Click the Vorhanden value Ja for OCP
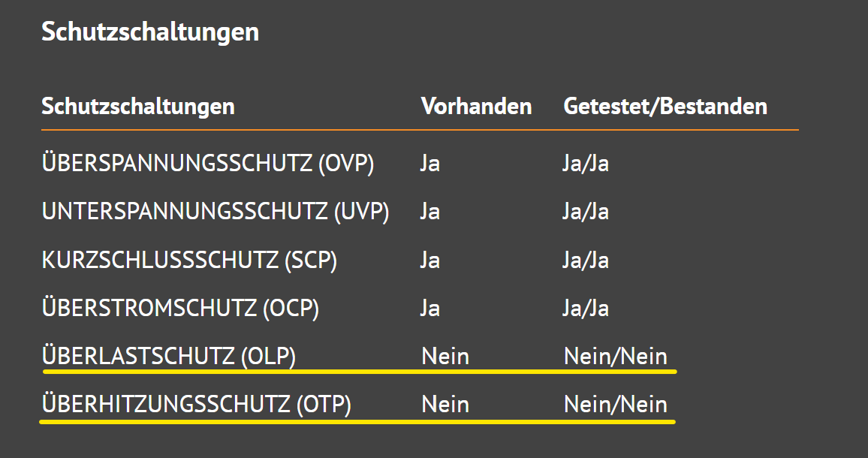 [430, 309]
